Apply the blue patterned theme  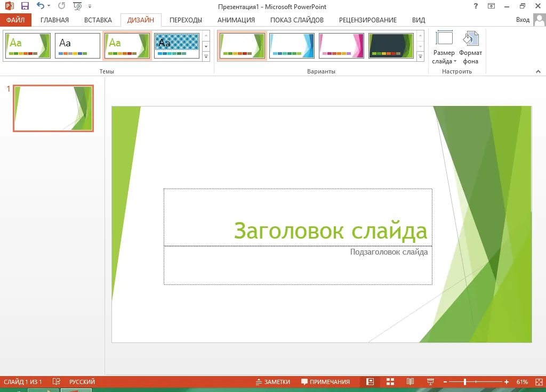(x=177, y=46)
